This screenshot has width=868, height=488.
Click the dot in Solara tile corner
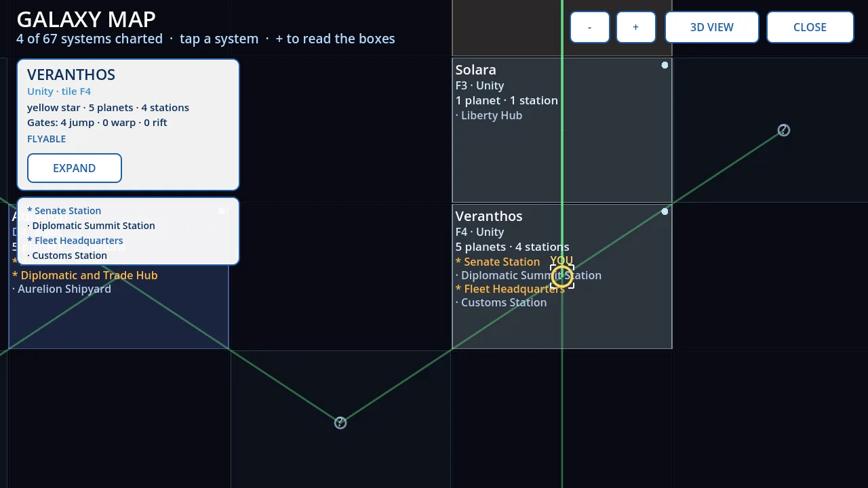(665, 65)
